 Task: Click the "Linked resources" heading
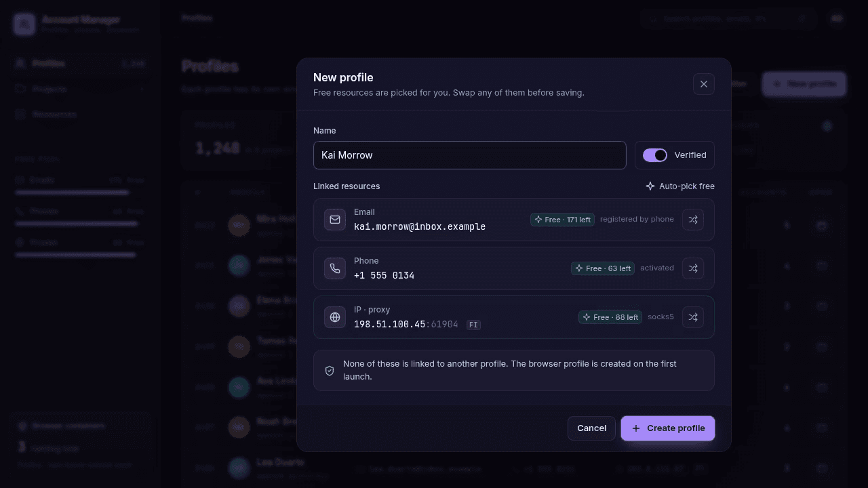pos(347,186)
